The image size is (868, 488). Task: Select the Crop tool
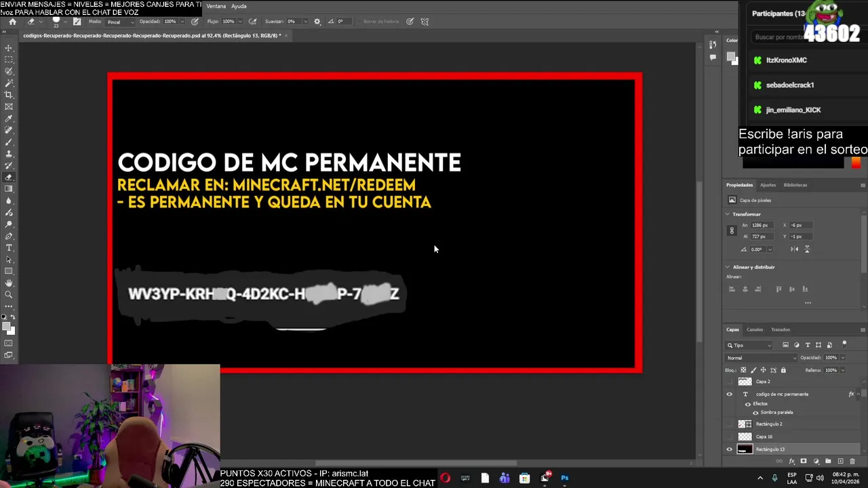(9, 95)
